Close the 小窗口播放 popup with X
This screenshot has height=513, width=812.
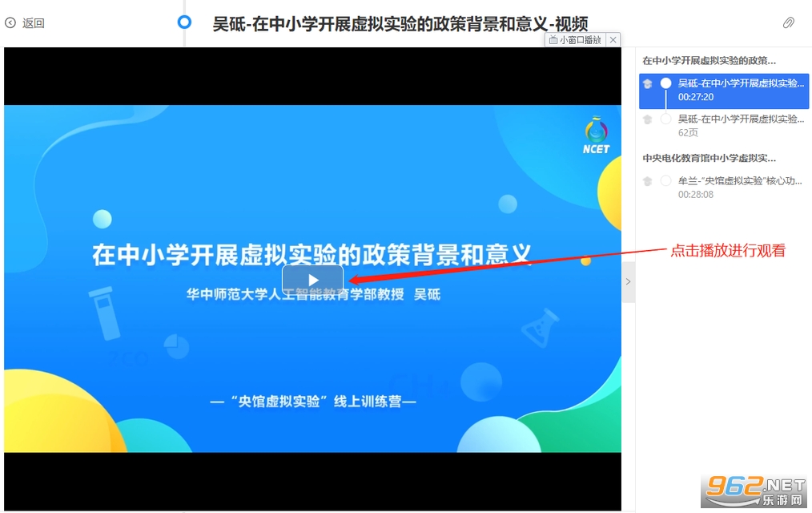(613, 40)
